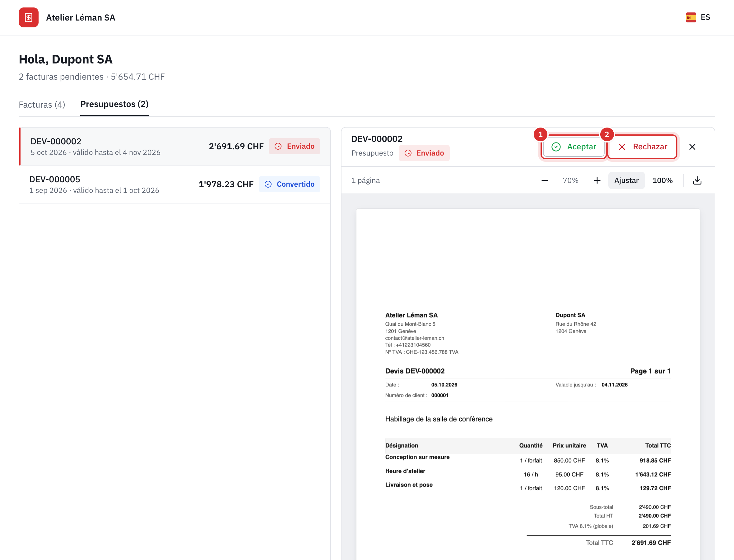Set preview zoom to 100%

662,180
